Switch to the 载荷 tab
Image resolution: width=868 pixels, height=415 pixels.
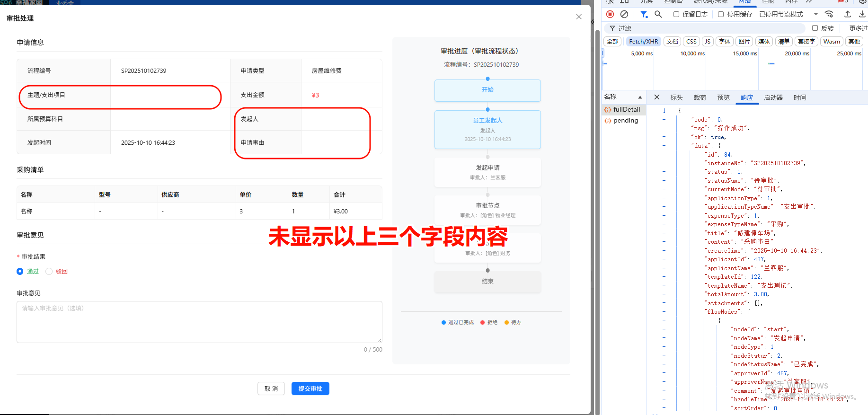(x=700, y=97)
